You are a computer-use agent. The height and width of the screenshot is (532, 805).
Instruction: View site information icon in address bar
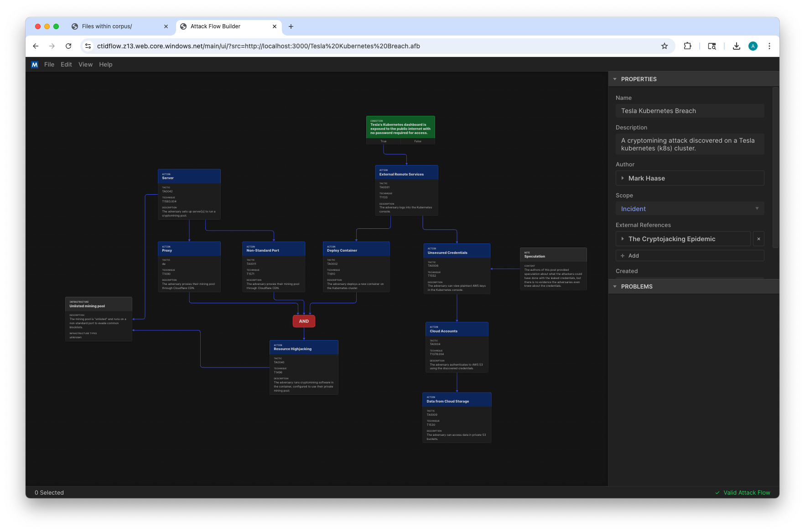coord(88,46)
